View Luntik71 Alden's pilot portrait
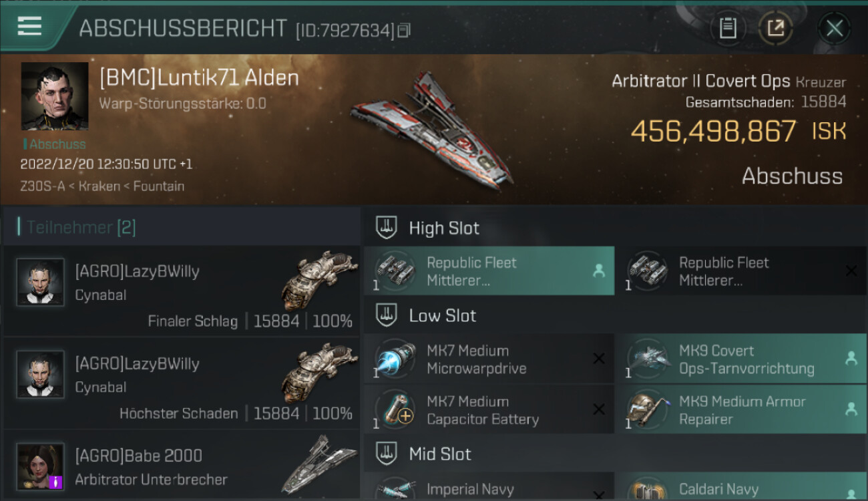The image size is (868, 501). click(55, 96)
